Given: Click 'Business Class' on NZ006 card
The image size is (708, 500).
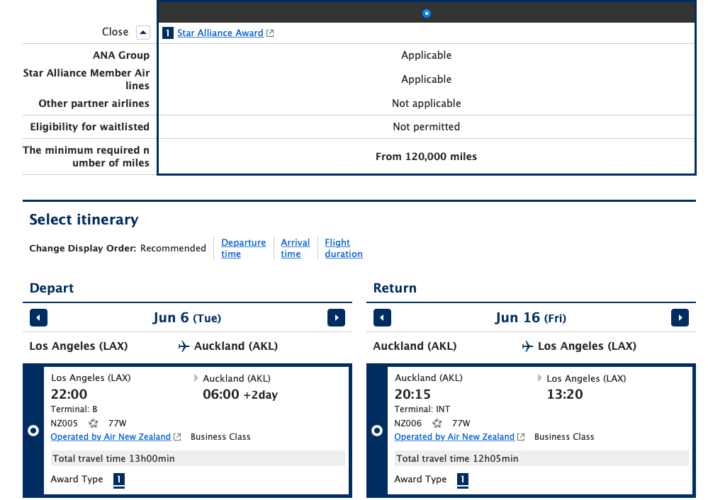Looking at the screenshot, I should (564, 437).
